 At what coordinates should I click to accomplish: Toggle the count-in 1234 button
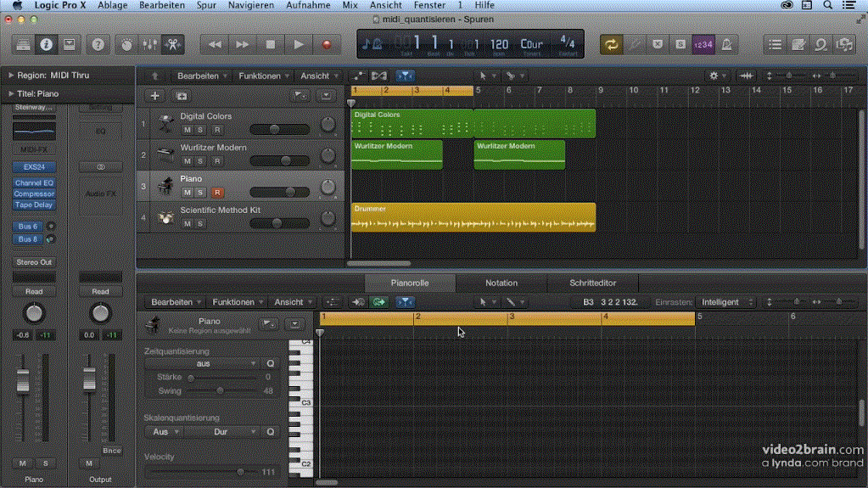[x=703, y=44]
